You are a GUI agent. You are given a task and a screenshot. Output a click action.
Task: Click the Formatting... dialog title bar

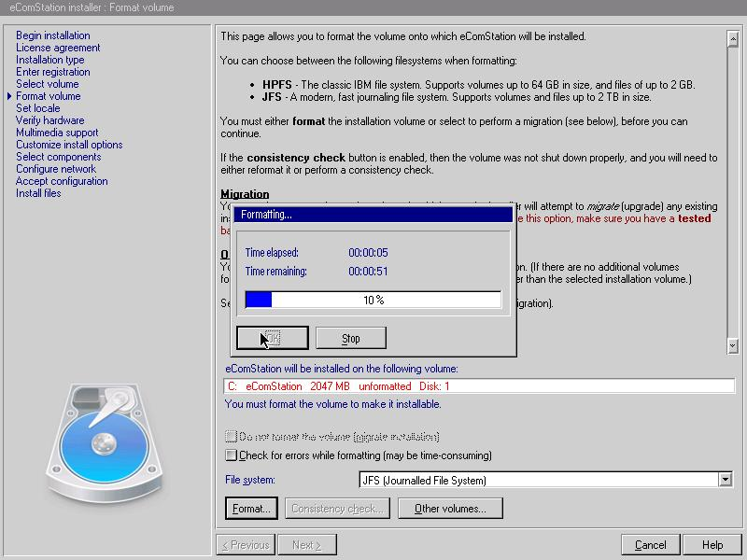(x=373, y=215)
